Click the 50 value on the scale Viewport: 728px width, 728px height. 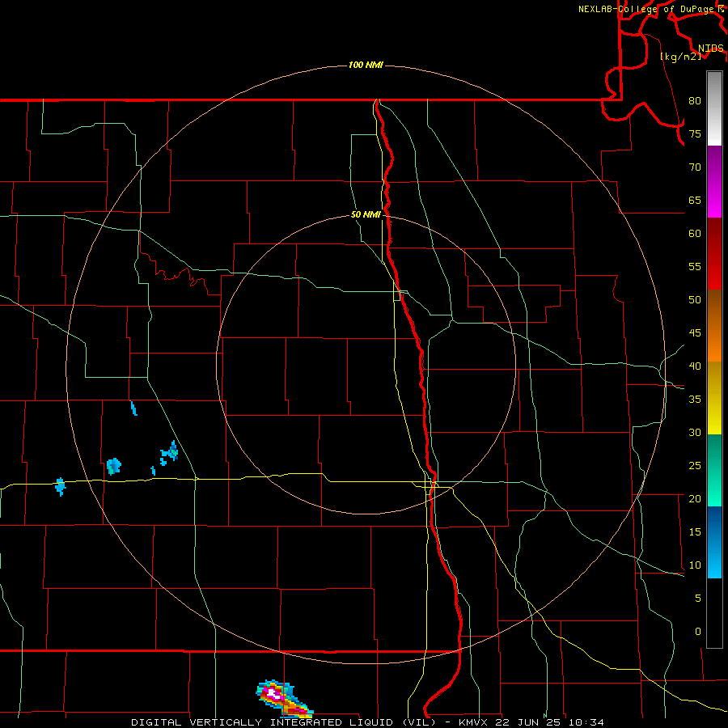point(695,300)
